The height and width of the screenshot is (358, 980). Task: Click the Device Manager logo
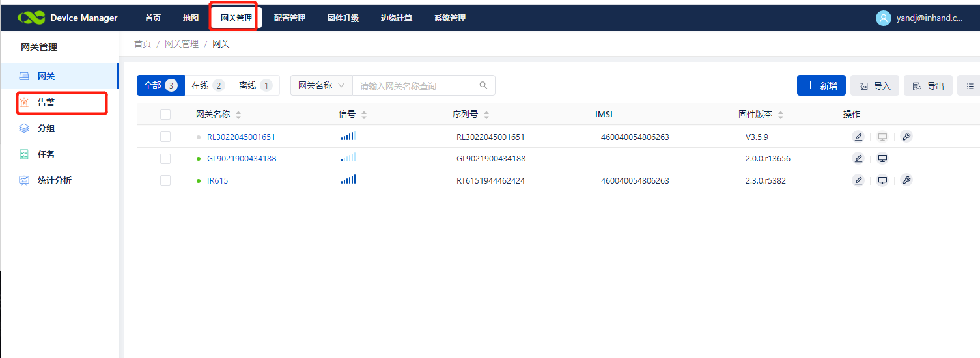coord(68,18)
